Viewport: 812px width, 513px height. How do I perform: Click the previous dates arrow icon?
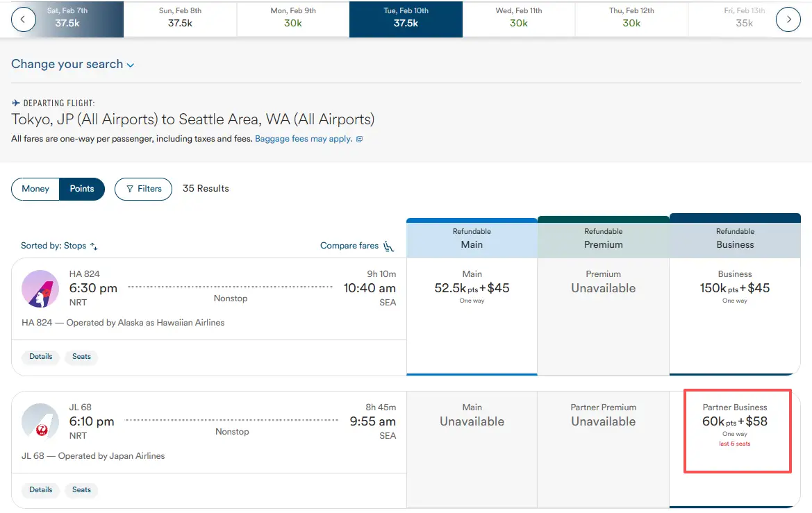point(24,19)
